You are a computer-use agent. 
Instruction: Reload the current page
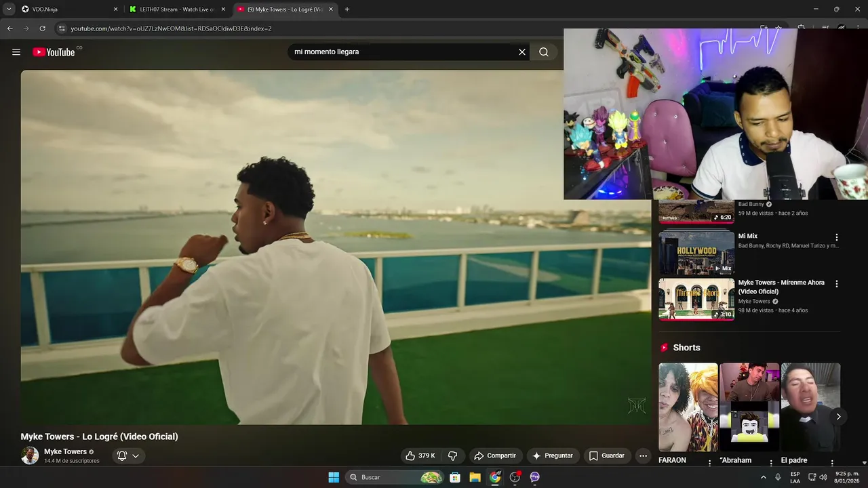click(42, 28)
